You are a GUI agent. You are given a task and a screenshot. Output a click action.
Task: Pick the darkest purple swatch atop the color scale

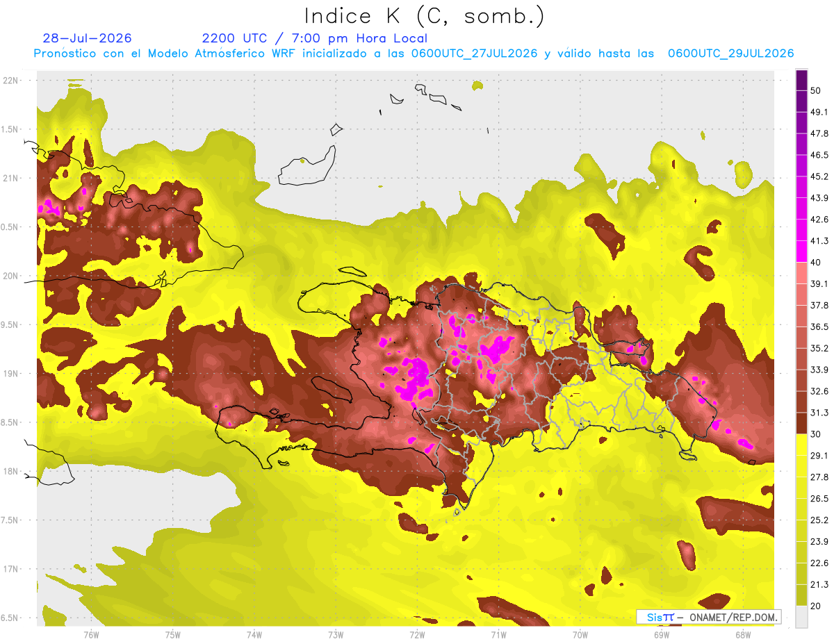(x=801, y=81)
